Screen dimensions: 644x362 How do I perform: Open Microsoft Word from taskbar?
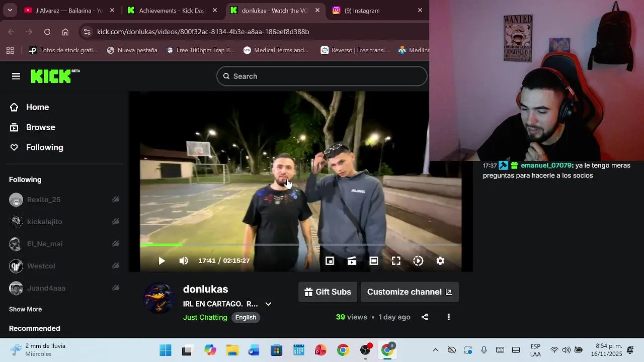point(254,350)
